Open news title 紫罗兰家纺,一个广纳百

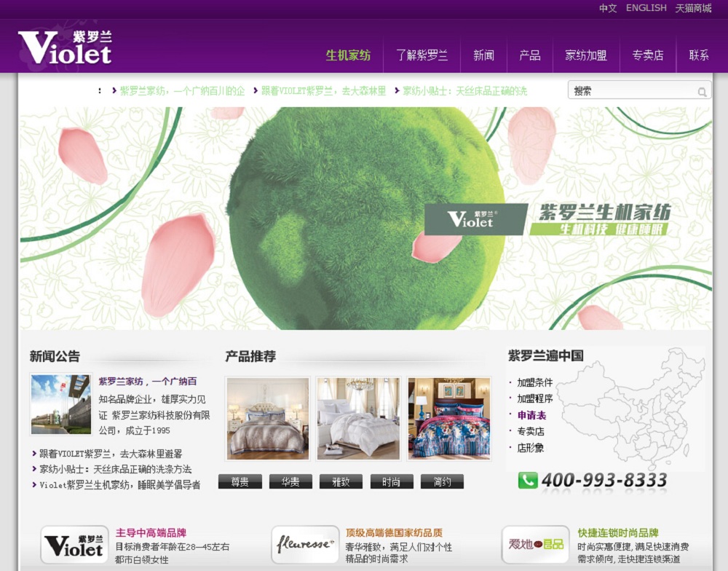click(148, 382)
